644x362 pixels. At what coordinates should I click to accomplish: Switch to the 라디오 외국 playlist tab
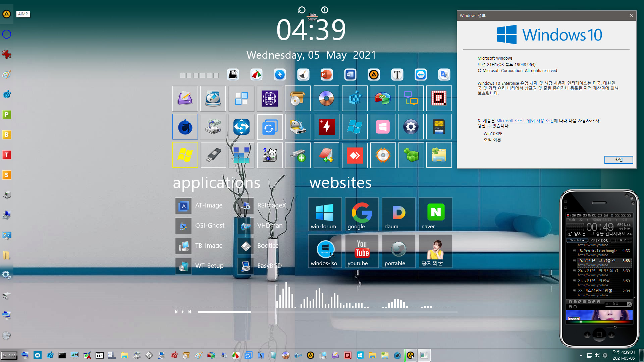(x=622, y=240)
